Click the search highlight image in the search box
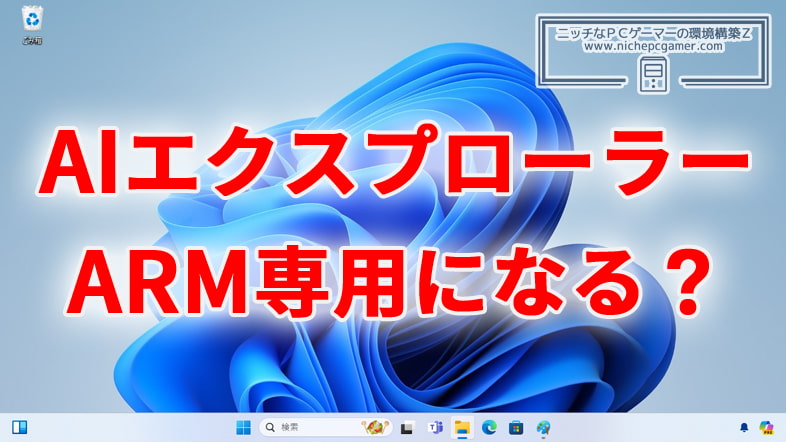This screenshot has width=786, height=442. (375, 427)
